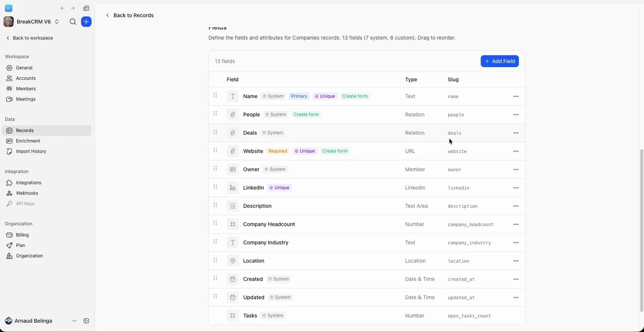Open the Billing page

click(47, 235)
